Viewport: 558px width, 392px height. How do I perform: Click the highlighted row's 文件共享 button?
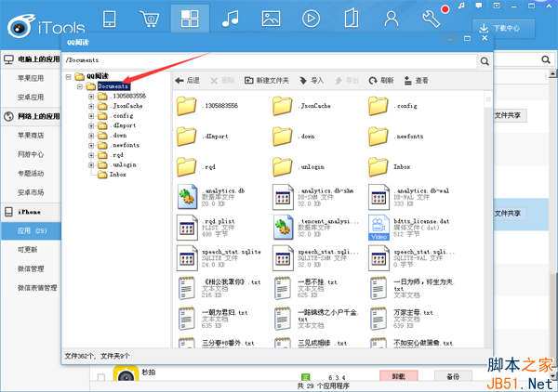508,214
